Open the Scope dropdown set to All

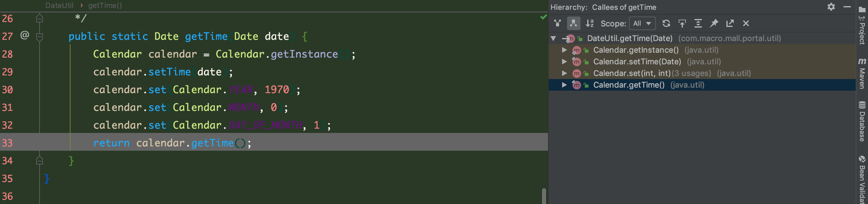642,23
